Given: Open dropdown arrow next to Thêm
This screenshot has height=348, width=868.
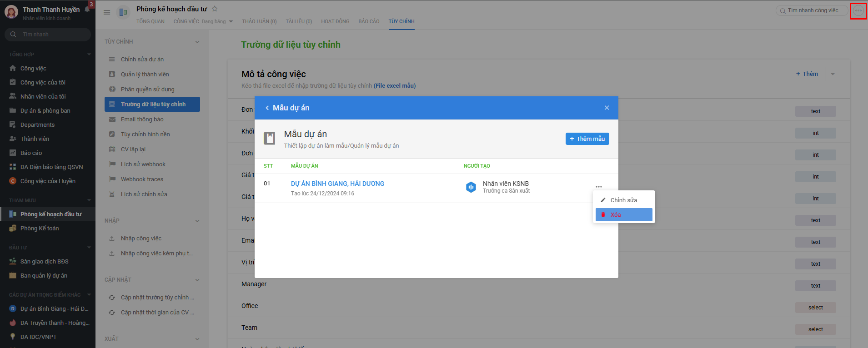Looking at the screenshot, I should click(x=833, y=74).
